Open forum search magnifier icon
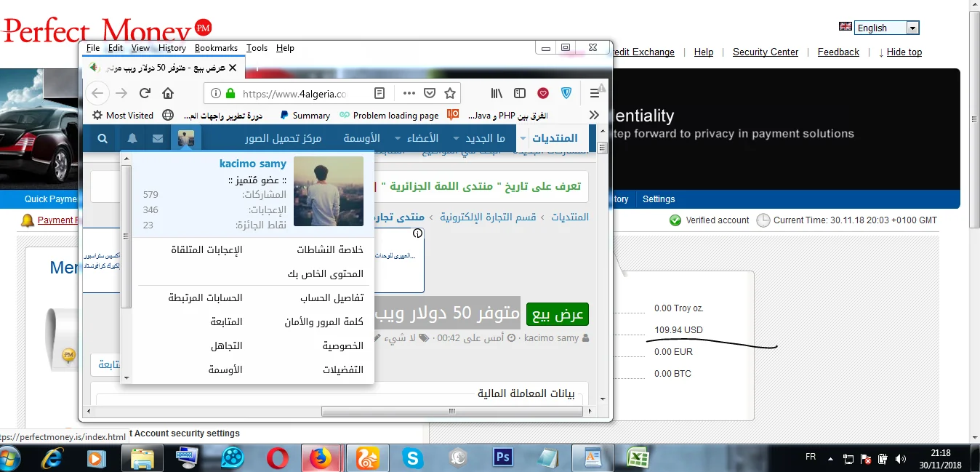The width and height of the screenshot is (980, 472). 103,138
